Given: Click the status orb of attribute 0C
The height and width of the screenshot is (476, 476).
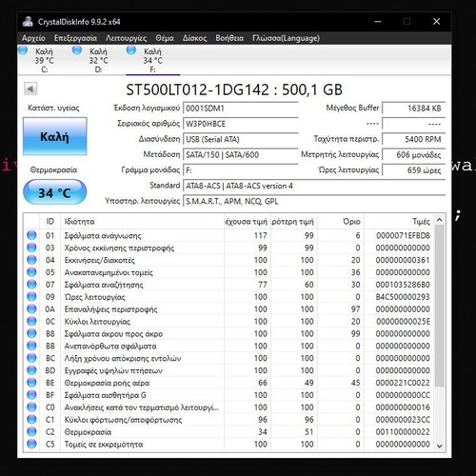Looking at the screenshot, I should pos(31,321).
